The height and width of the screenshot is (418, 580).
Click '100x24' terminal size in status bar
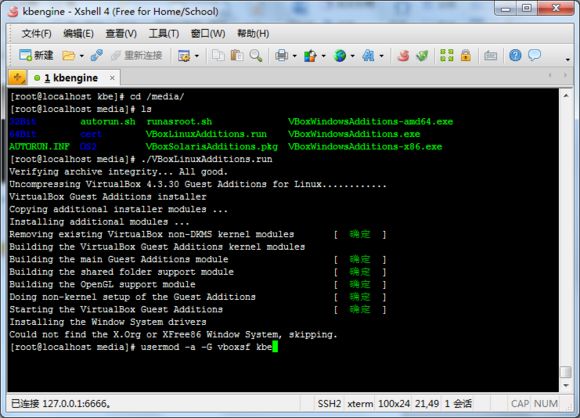pos(394,404)
